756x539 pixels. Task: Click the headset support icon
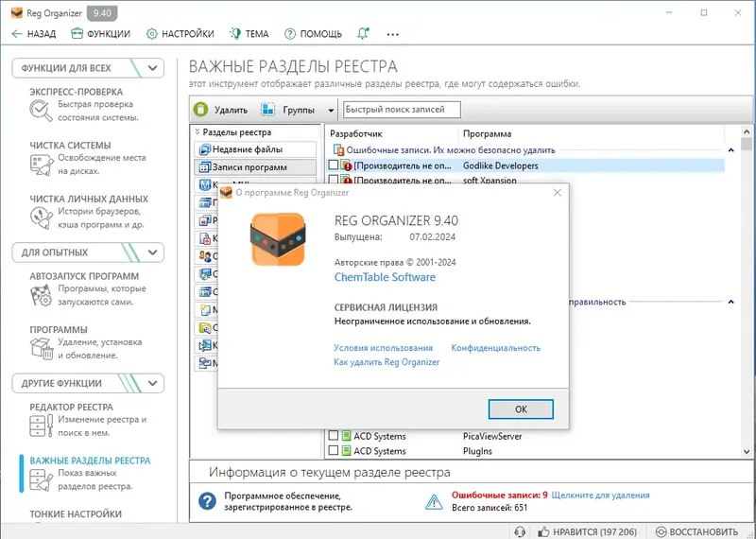pyautogui.click(x=520, y=531)
